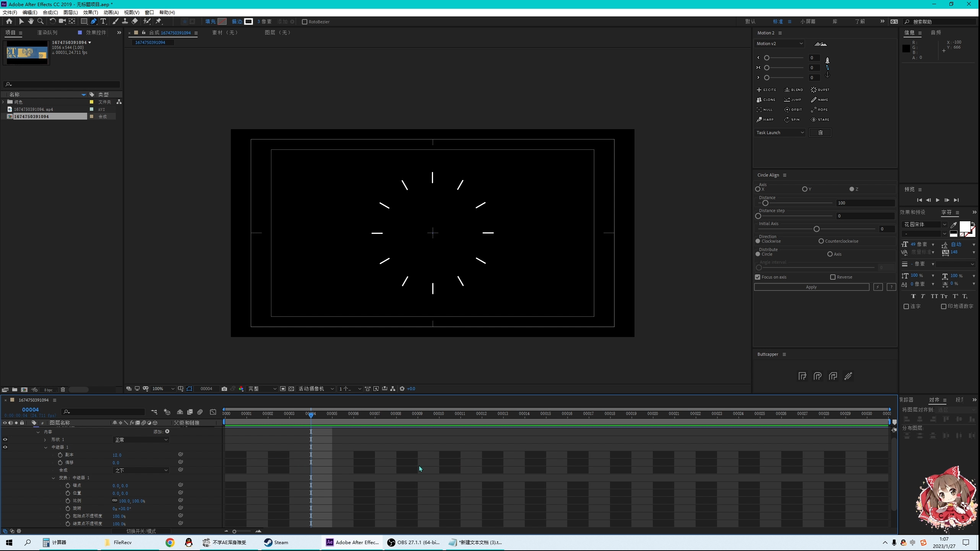Take a snapshot with camera icon
The image size is (980, 551).
click(224, 389)
